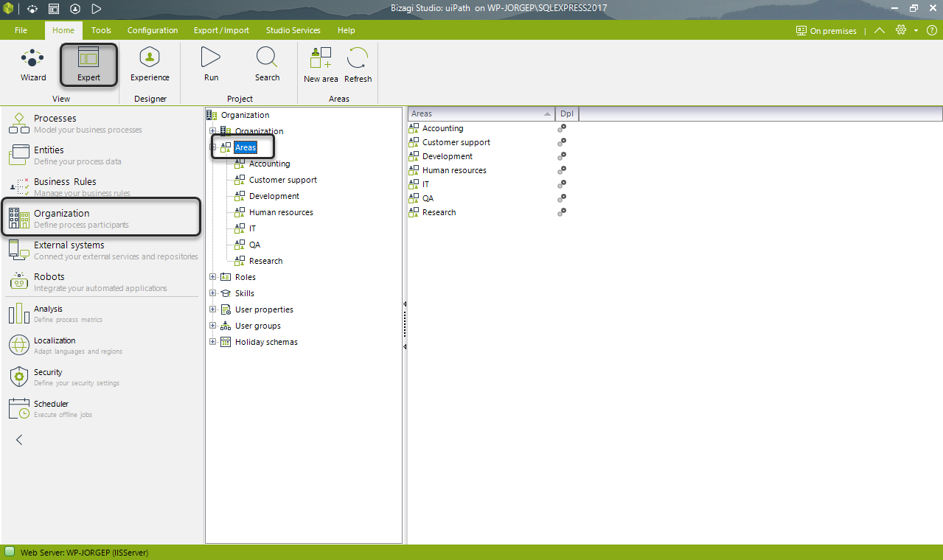The width and height of the screenshot is (943, 560).
Task: Expand the User groups node
Action: coord(213,326)
